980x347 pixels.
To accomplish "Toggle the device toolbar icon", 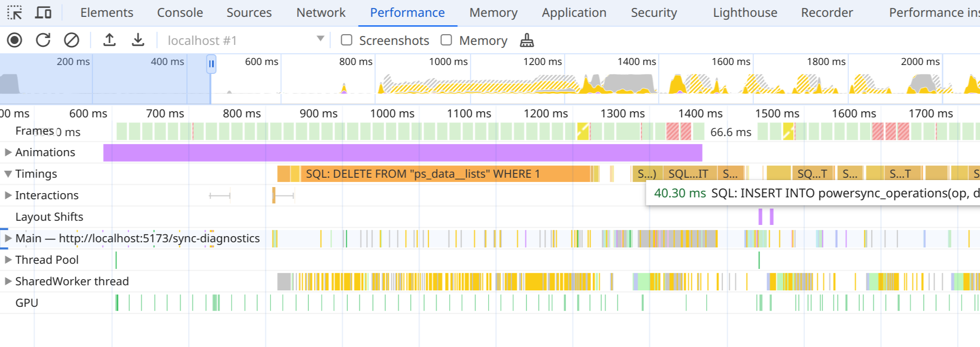I will point(43,13).
